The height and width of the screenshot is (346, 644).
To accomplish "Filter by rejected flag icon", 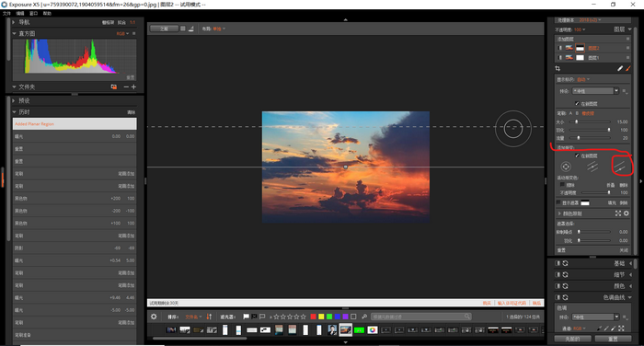I will pos(254,317).
